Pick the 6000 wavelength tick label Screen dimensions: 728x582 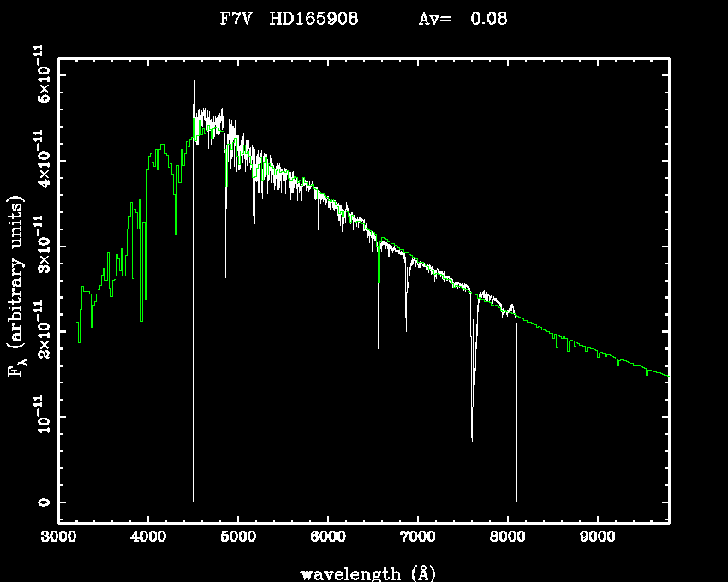(x=327, y=537)
